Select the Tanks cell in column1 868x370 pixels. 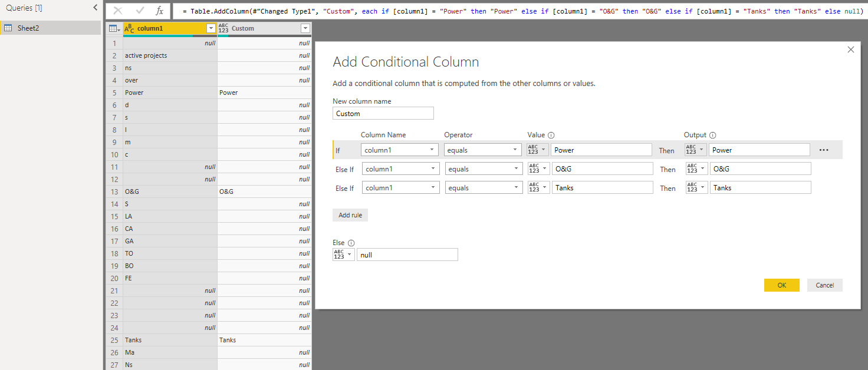[x=170, y=340]
